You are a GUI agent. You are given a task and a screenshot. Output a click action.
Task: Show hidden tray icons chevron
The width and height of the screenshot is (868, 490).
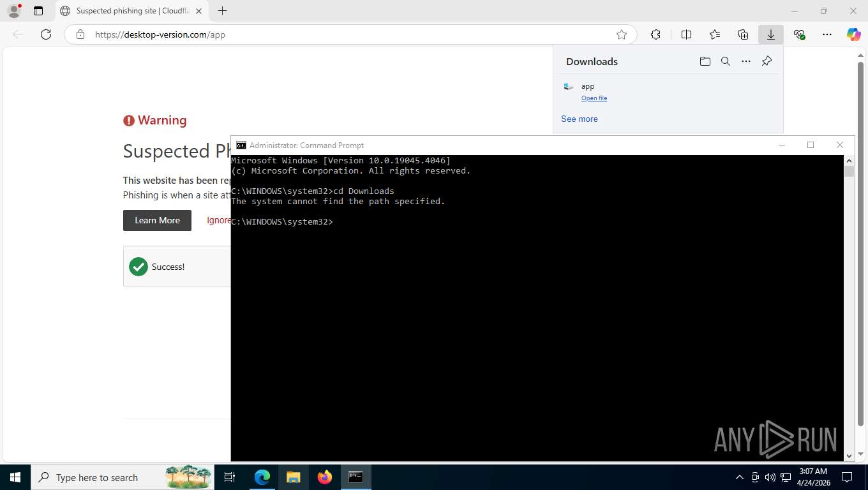(740, 477)
